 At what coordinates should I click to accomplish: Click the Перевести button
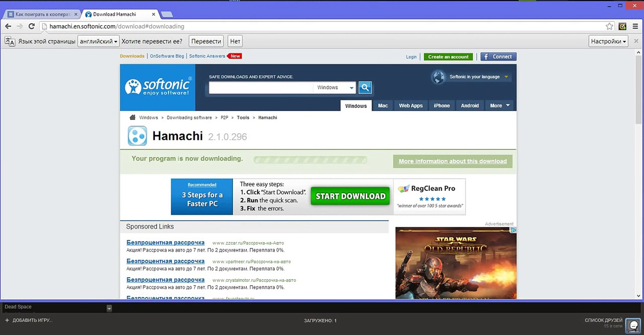point(206,41)
